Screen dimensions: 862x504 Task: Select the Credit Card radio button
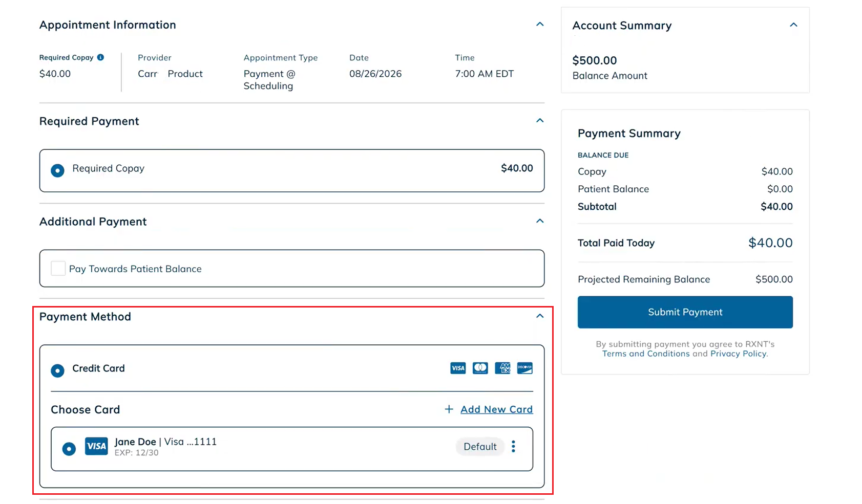pyautogui.click(x=58, y=370)
